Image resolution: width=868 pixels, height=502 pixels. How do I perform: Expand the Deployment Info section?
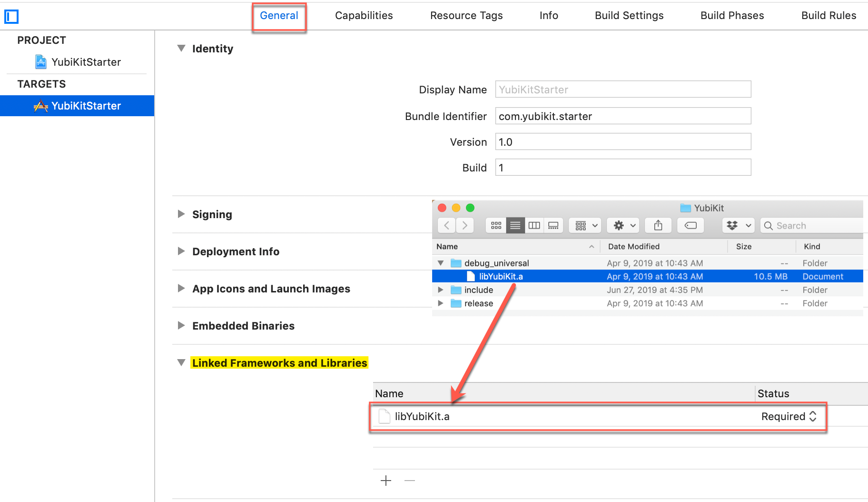(x=181, y=251)
